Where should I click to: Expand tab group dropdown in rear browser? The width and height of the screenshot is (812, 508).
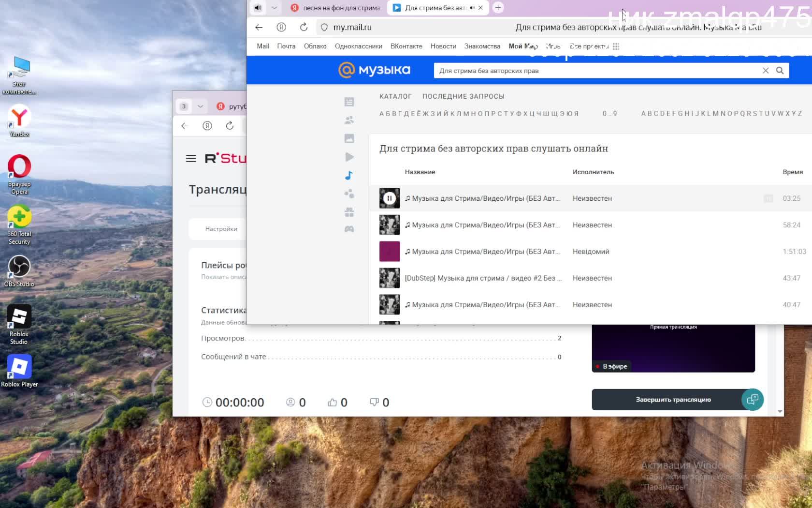click(x=200, y=106)
